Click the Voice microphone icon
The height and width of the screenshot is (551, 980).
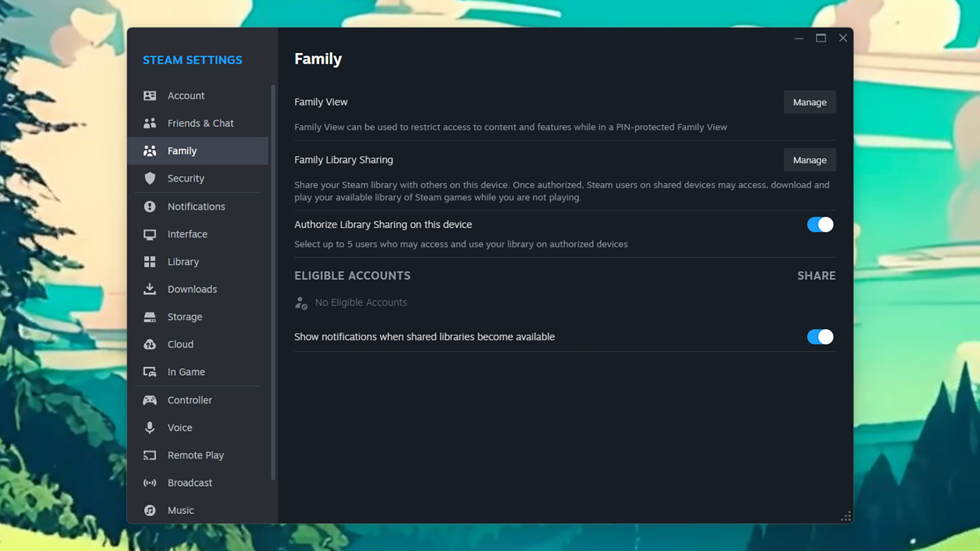click(151, 428)
